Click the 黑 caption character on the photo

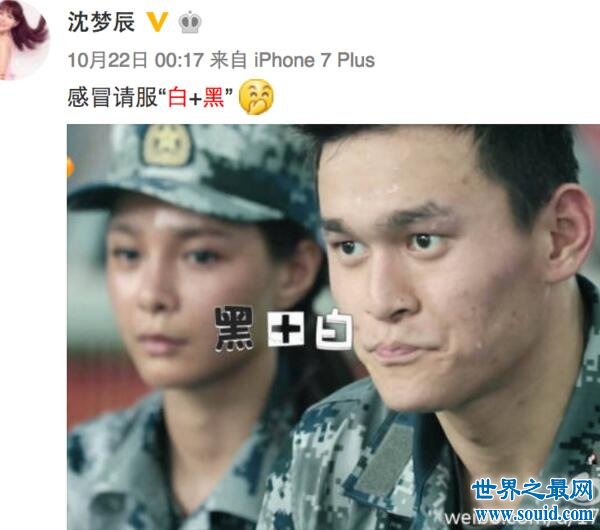pos(234,329)
